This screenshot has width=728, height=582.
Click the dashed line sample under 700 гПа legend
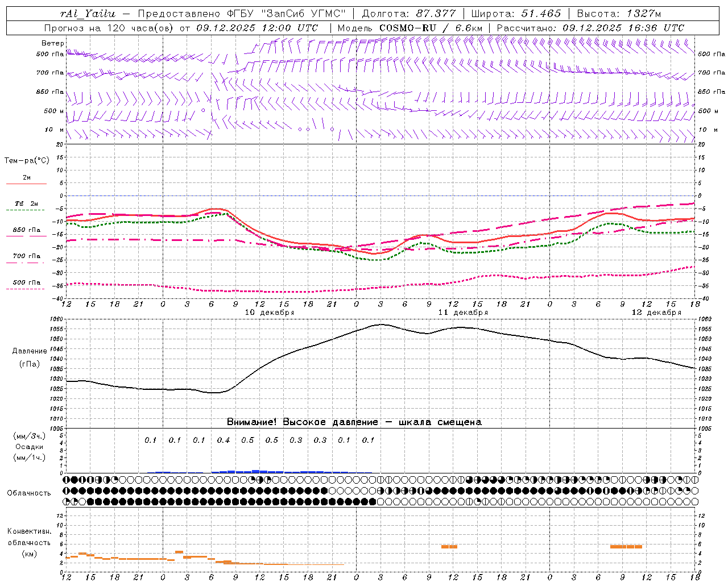pos(26,263)
